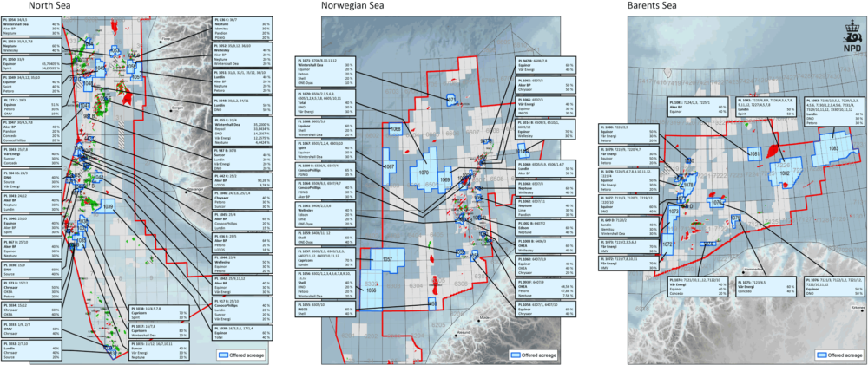This screenshot has height=365, width=868.
Task: Click offered block 1081 on the Barents Sea map
Action: (753, 155)
